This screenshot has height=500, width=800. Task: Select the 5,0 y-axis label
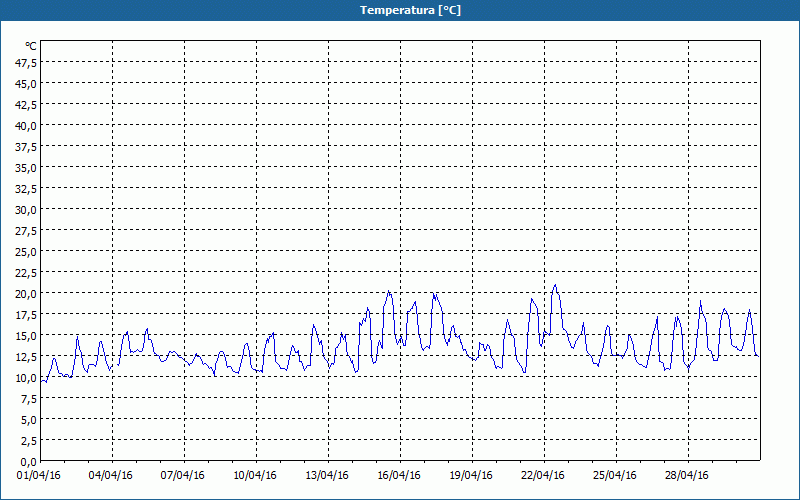[29, 420]
